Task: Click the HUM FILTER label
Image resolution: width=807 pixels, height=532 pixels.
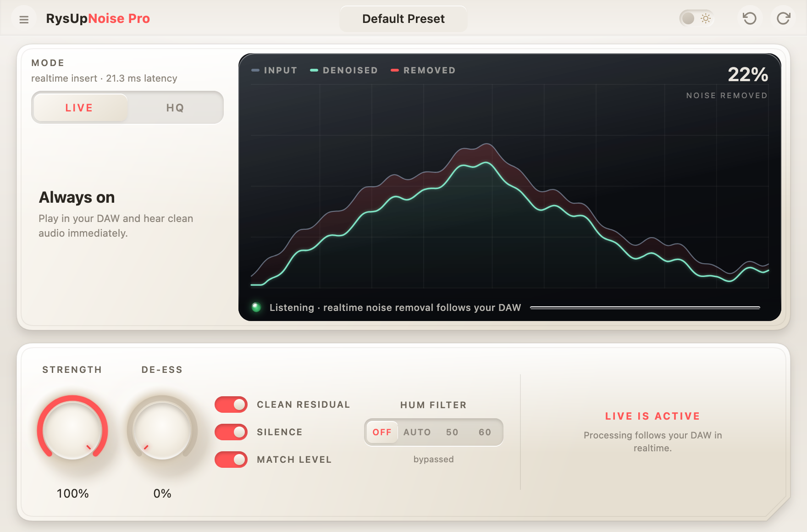Action: click(x=433, y=405)
